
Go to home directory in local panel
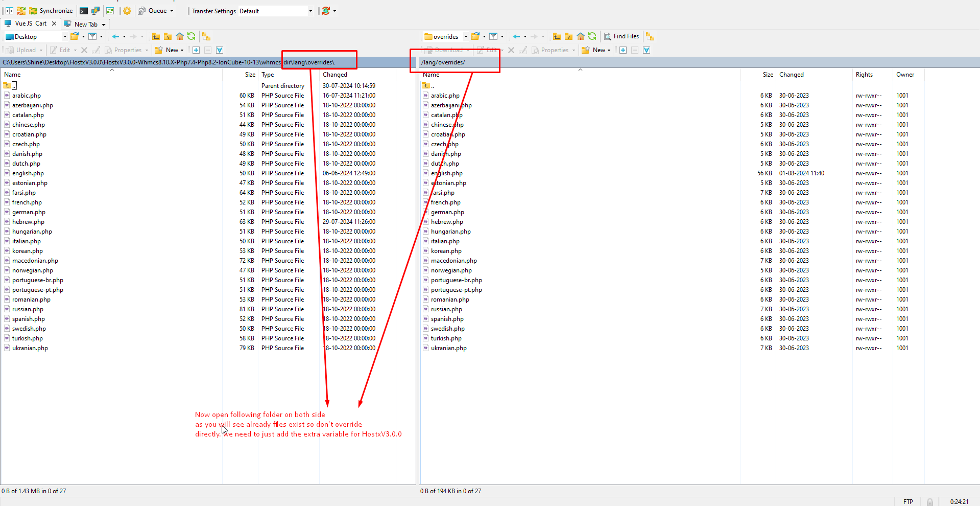(180, 36)
